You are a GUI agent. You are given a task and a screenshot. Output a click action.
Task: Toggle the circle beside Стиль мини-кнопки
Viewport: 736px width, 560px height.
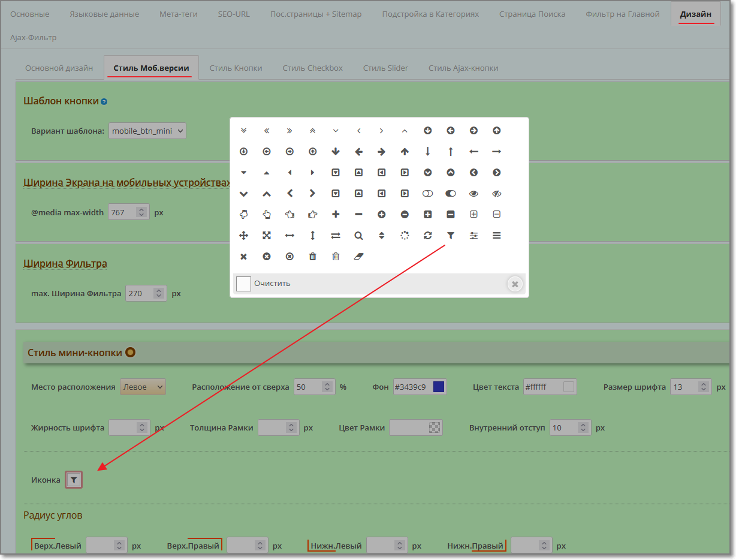point(130,353)
